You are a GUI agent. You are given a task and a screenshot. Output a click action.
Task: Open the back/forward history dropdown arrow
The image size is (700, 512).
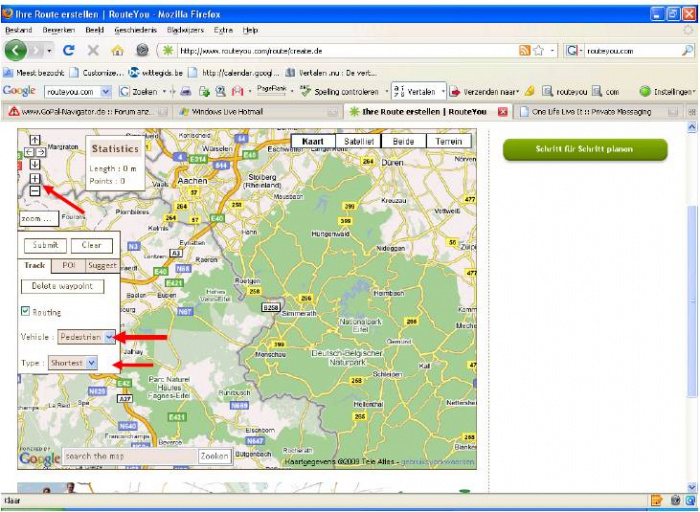(x=49, y=51)
